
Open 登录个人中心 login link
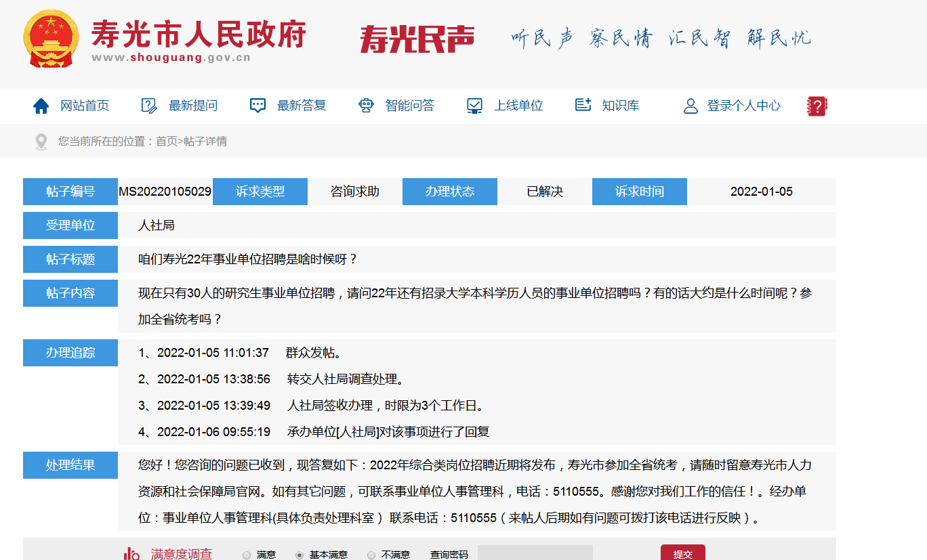coord(743,106)
